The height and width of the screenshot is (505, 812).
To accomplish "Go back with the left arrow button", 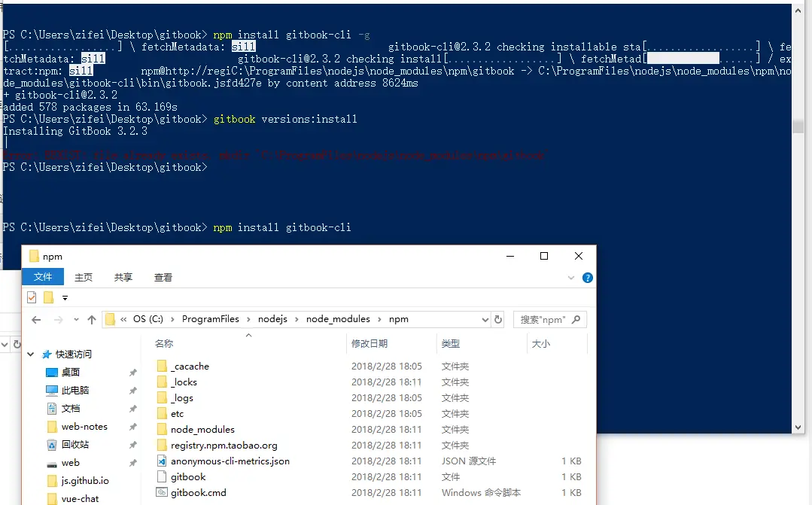I will (36, 320).
